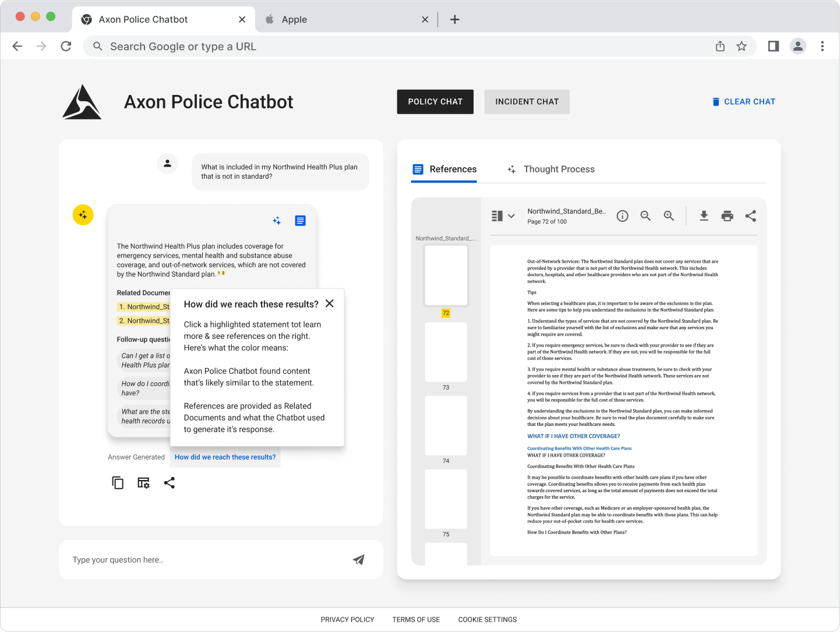
Task: Download the Northwind PDF document
Action: pyautogui.click(x=704, y=216)
